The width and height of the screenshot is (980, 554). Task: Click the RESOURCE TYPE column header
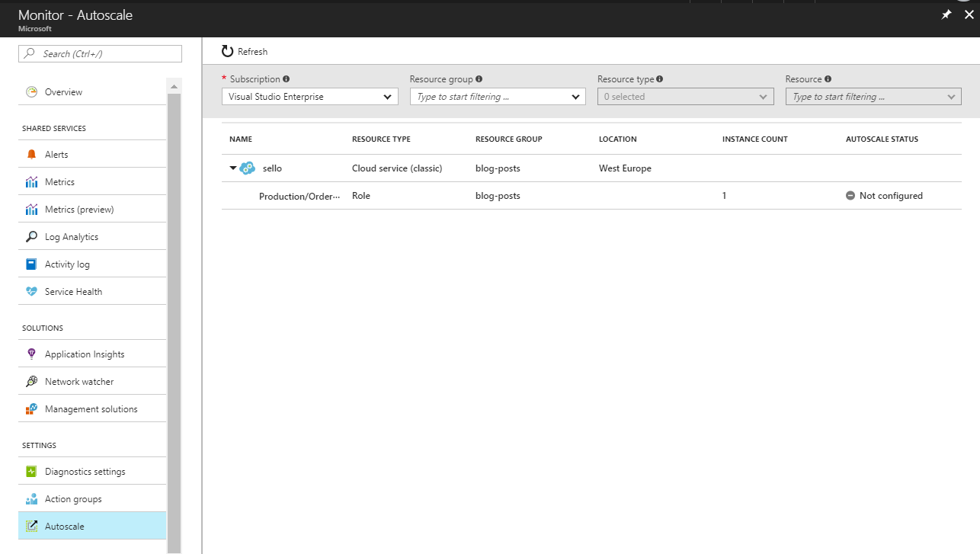click(x=381, y=139)
